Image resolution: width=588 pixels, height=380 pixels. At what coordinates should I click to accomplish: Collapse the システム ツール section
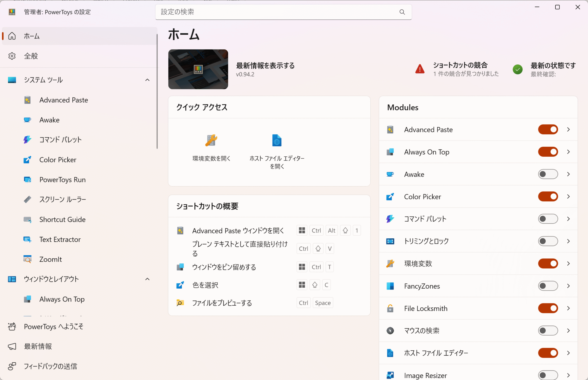coord(147,80)
